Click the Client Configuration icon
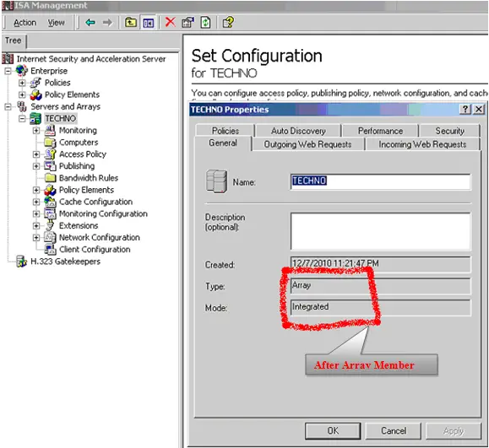This screenshot has width=489, height=448. click(x=50, y=249)
